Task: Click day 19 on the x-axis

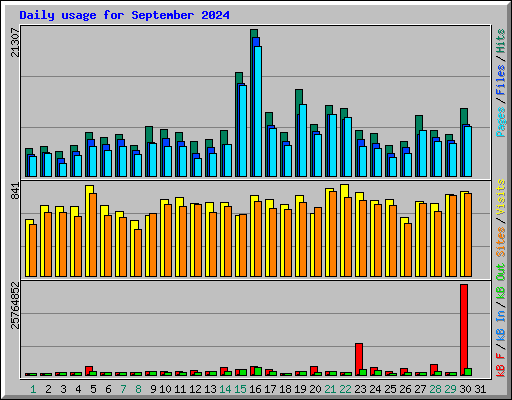Action: click(300, 389)
